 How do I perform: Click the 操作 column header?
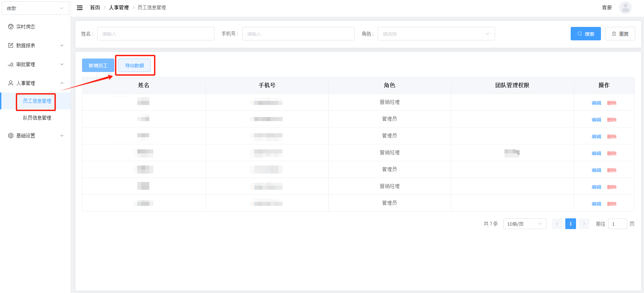pyautogui.click(x=604, y=85)
